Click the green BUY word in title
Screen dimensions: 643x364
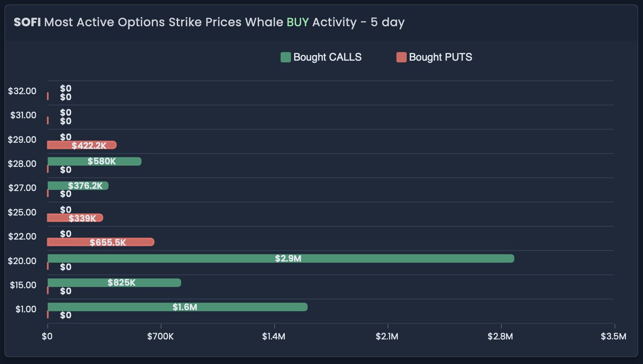click(298, 22)
